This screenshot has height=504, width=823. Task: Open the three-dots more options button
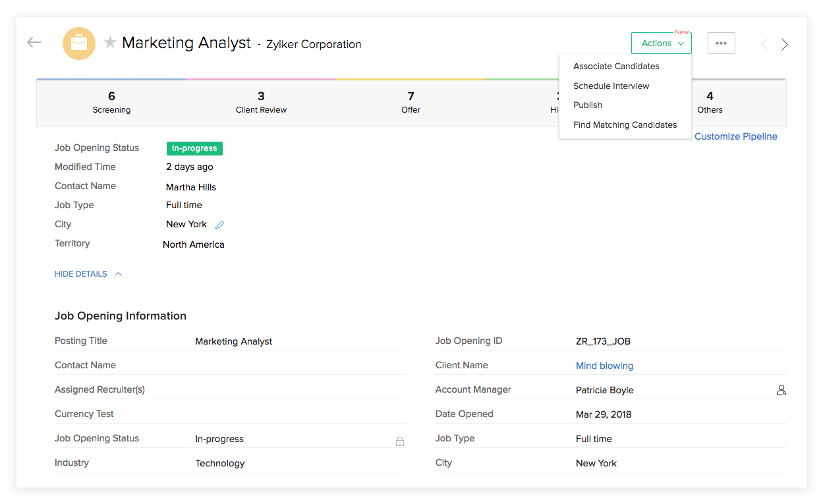721,43
